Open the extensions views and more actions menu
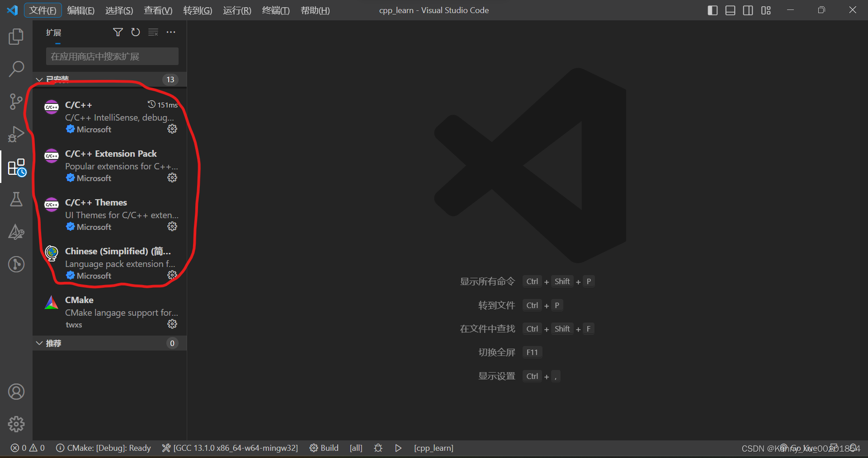The height and width of the screenshot is (458, 868). coord(171,32)
